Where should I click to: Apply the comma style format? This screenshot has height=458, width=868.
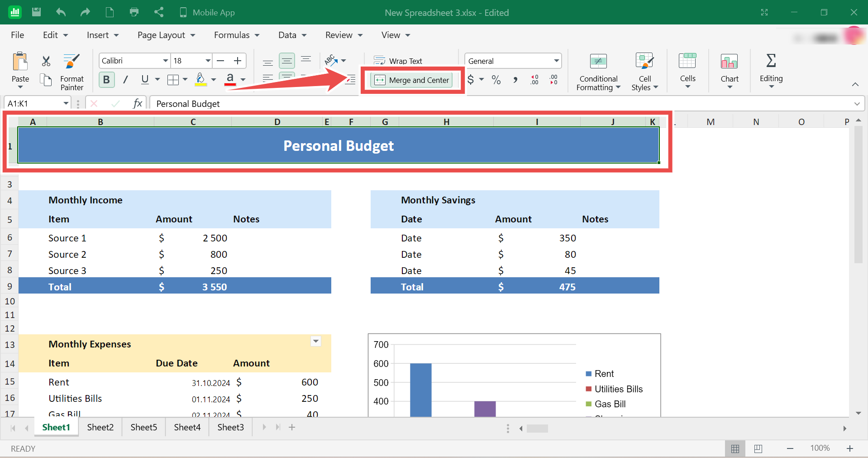click(x=515, y=80)
